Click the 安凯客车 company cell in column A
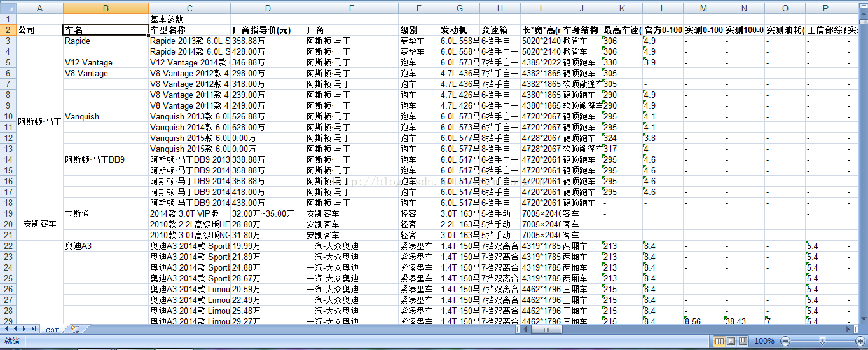Viewport: 868px width, 350px height. pos(39,224)
